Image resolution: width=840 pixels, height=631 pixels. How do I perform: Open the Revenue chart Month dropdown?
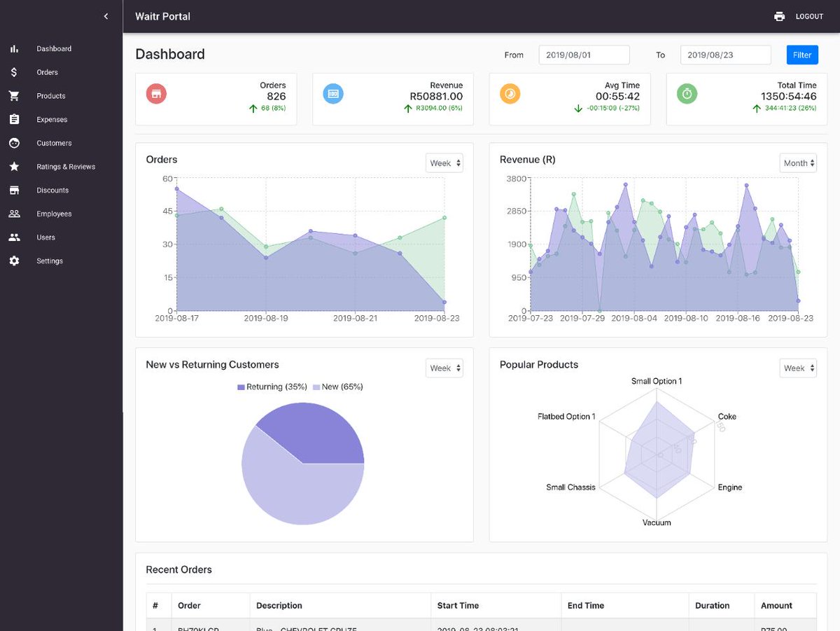(798, 163)
